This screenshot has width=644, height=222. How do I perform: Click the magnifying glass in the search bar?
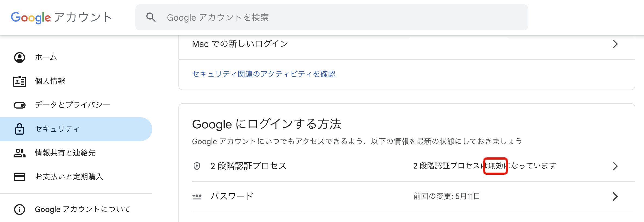[151, 17]
